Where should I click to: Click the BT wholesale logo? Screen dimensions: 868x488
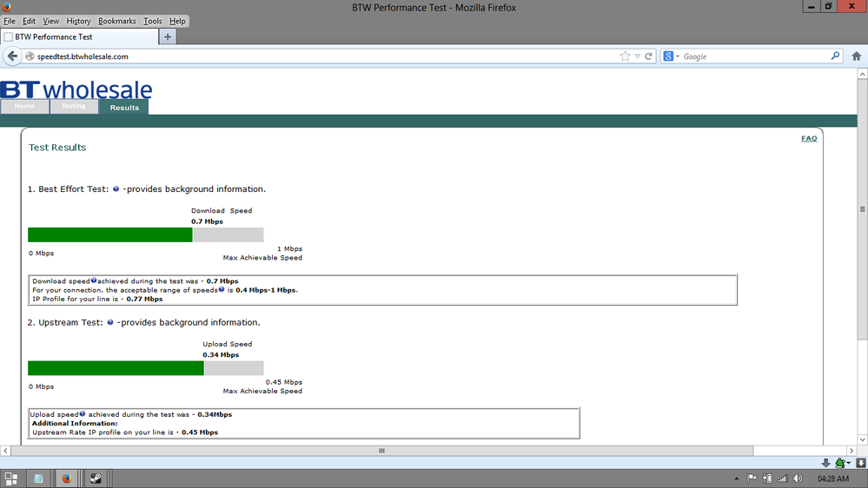76,89
